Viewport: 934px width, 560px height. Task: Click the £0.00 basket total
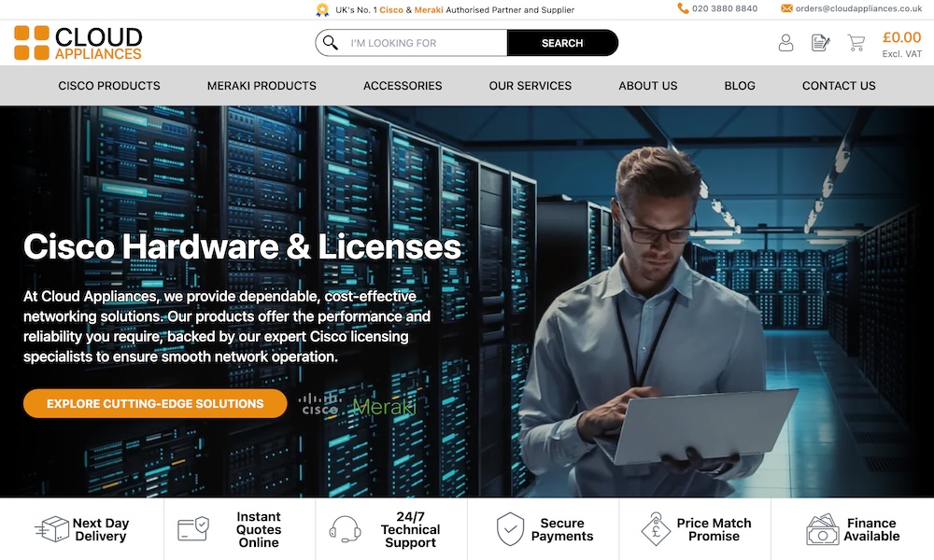[902, 37]
